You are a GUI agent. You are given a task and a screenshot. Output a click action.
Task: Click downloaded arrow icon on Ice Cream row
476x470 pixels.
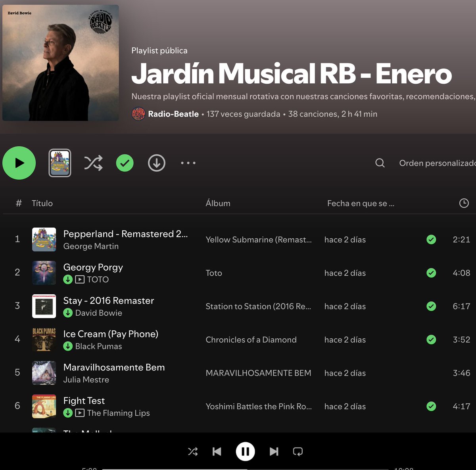68,346
